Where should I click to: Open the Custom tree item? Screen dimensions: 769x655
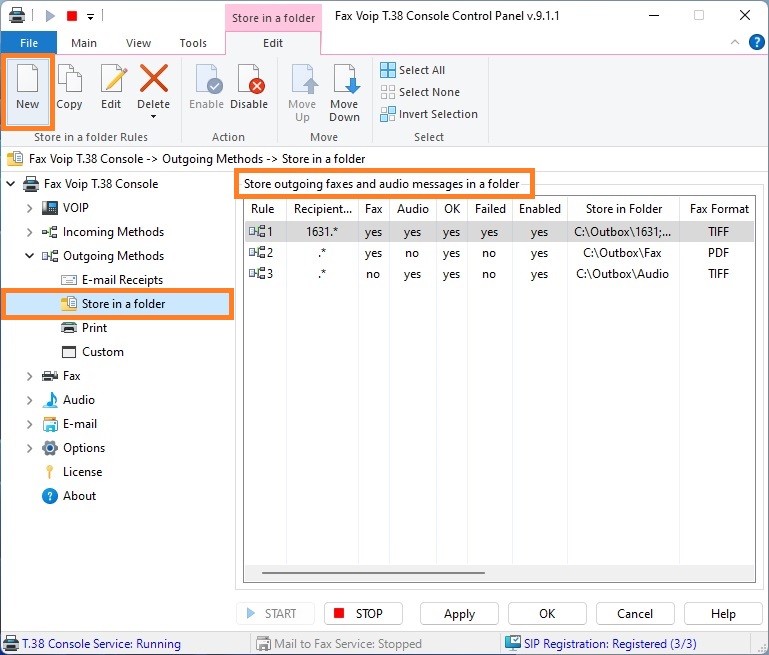tap(92, 352)
